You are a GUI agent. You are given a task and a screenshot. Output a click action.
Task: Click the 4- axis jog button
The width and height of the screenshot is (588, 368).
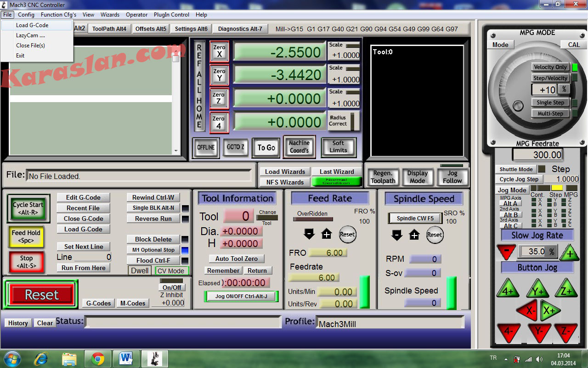(x=509, y=332)
